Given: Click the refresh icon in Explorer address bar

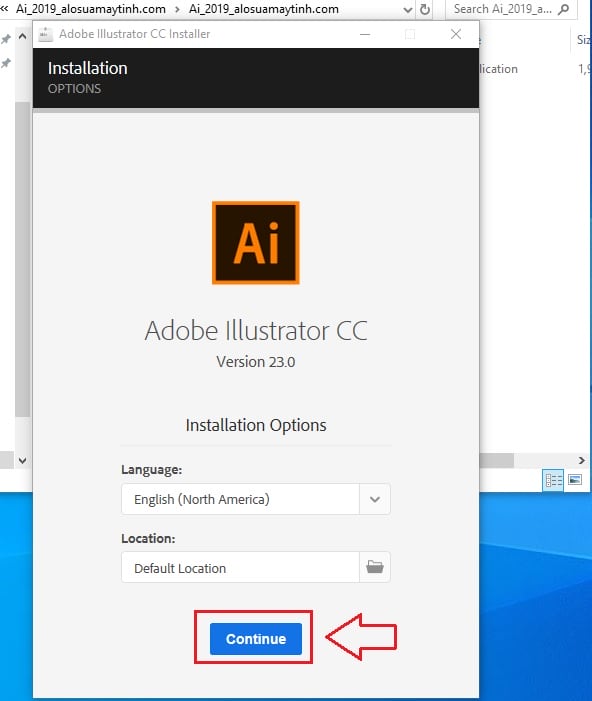Looking at the screenshot, I should click(x=425, y=9).
